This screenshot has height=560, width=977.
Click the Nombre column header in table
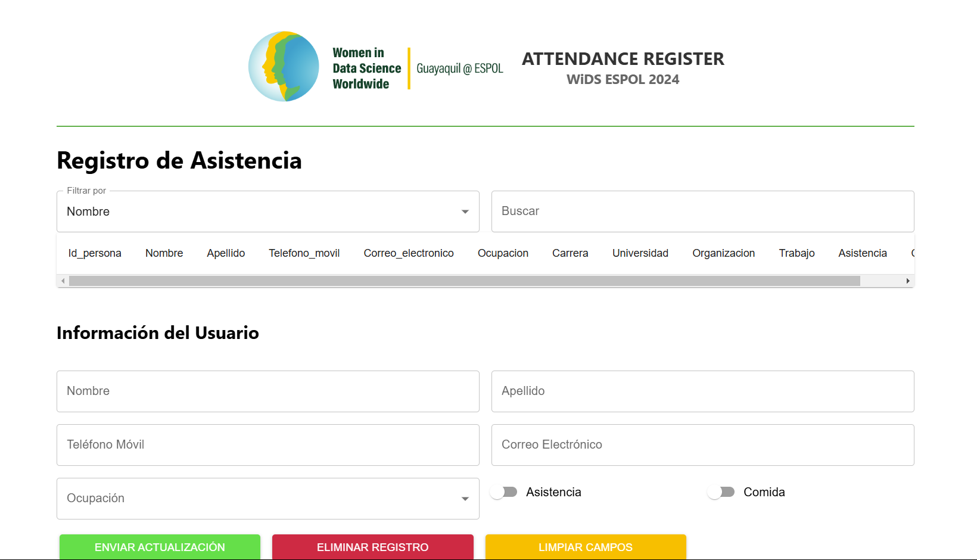(164, 253)
